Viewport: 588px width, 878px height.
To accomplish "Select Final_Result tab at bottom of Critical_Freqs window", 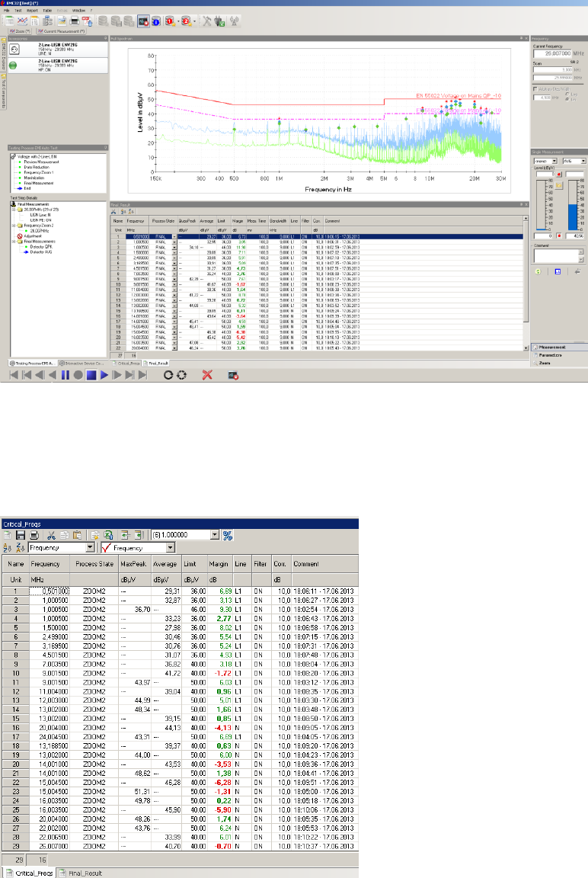I will pyautogui.click(x=81, y=873).
